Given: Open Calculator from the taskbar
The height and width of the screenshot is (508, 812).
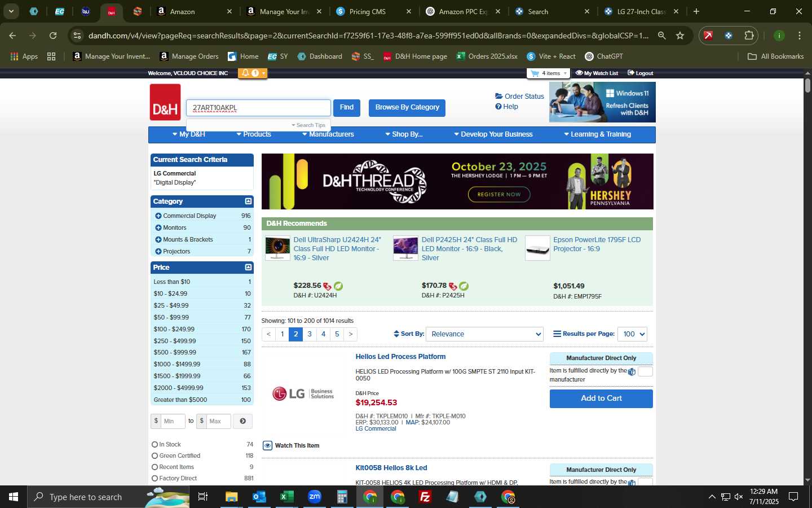Looking at the screenshot, I should pos(342,497).
